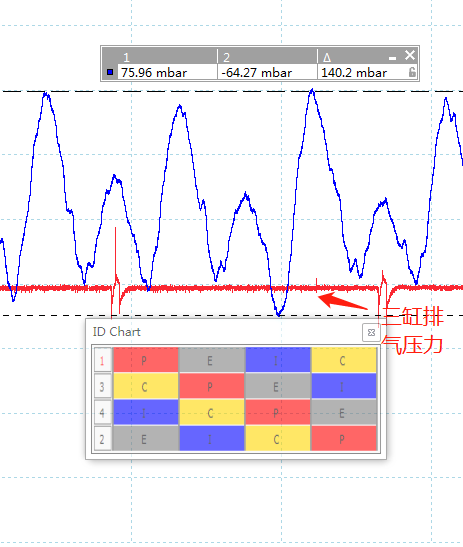This screenshot has height=547, width=463.
Task: Select cylinder 1 row label
Action: pos(102,360)
